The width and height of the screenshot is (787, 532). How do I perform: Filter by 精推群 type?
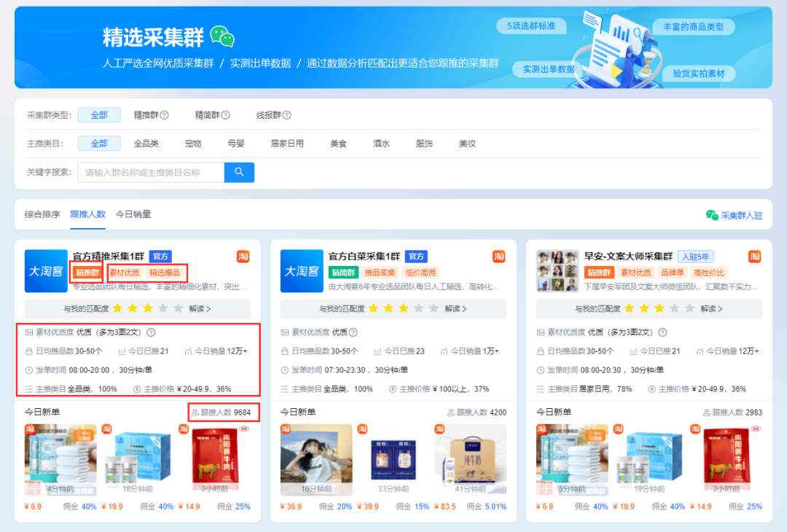pyautogui.click(x=146, y=115)
